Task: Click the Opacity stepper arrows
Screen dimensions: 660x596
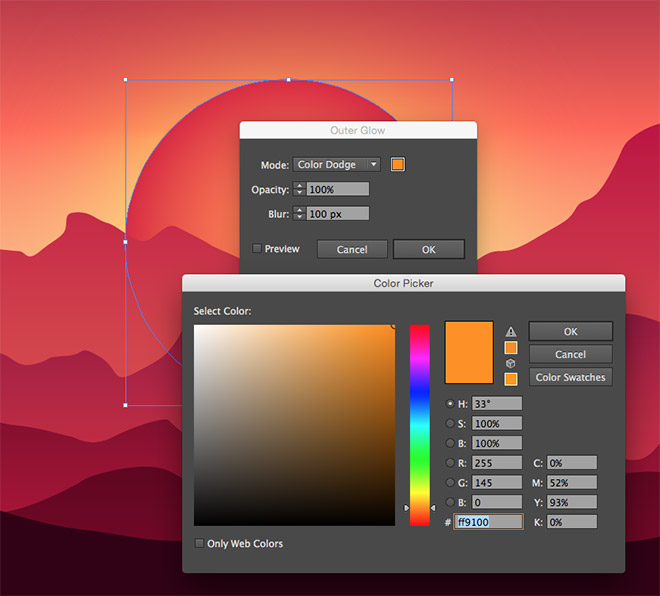Action: 299,189
